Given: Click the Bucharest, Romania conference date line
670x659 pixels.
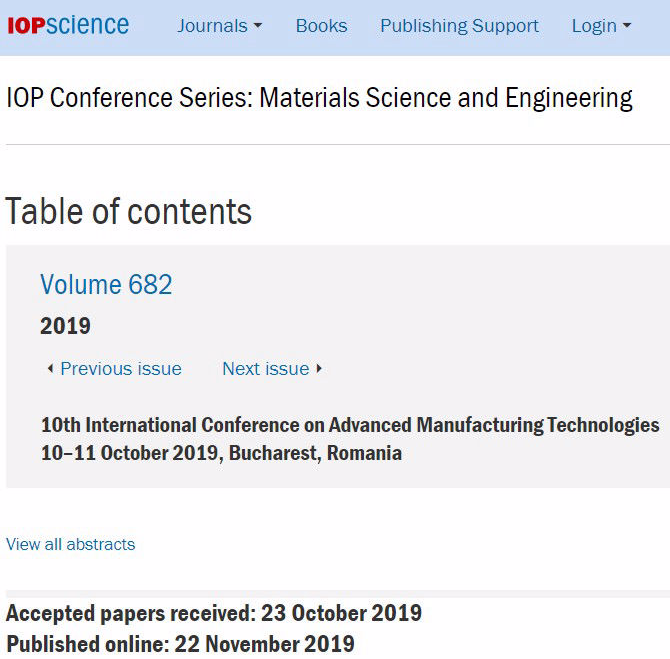Looking at the screenshot, I should pyautogui.click(x=221, y=453).
